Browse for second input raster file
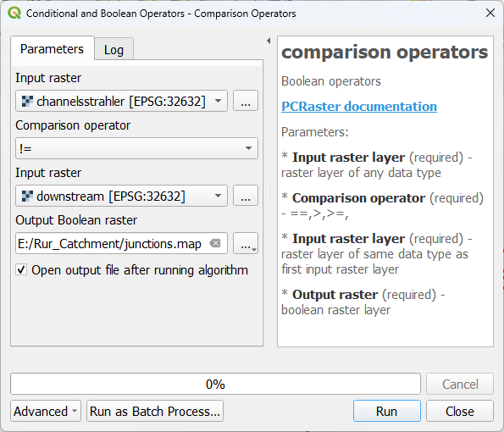 pos(246,196)
